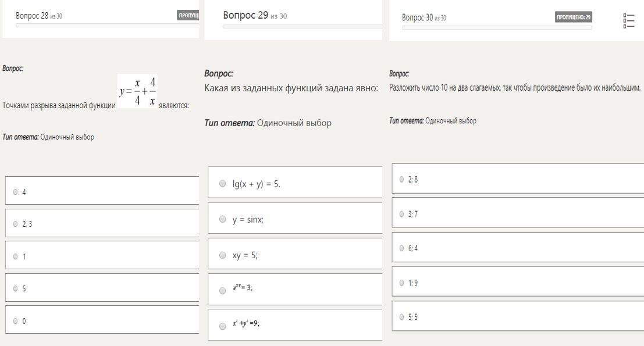Image resolution: width=644 pixels, height=346 pixels.
Task: Choose the "y = sinx" answer
Action: coord(223,220)
